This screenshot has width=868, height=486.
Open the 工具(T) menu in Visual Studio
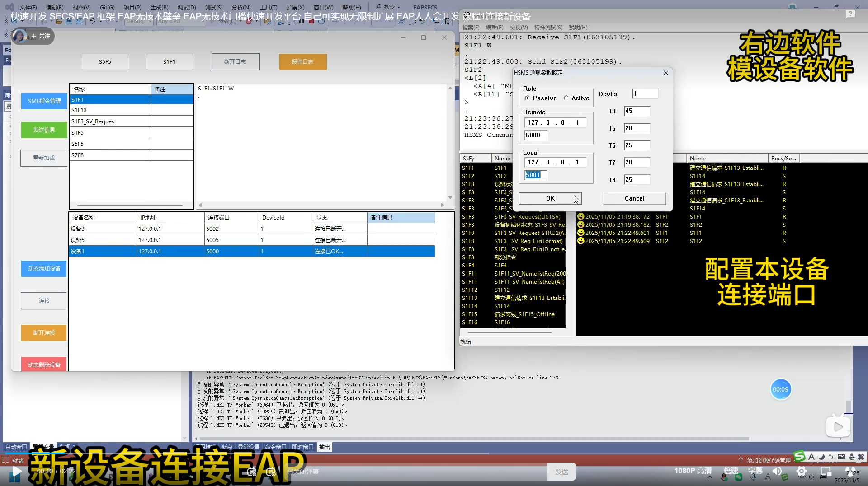click(x=269, y=8)
